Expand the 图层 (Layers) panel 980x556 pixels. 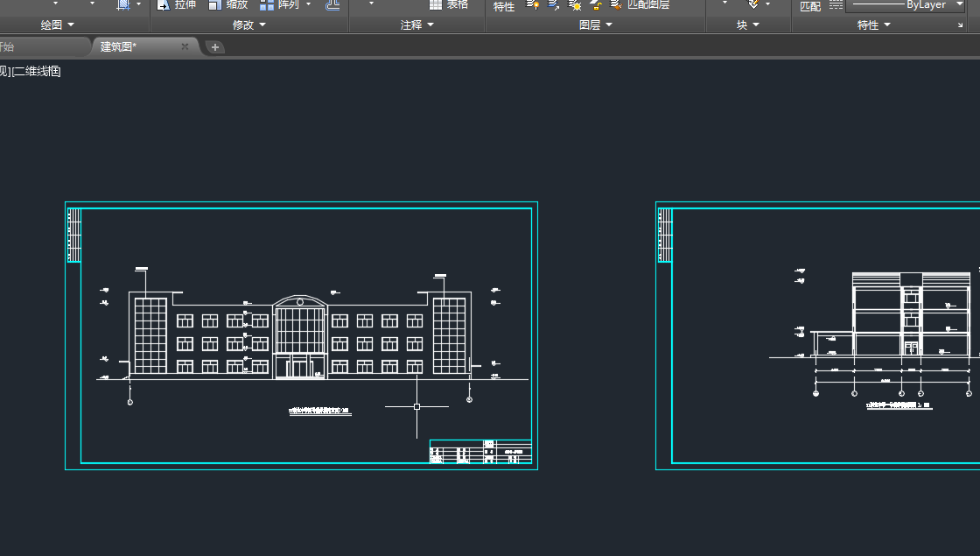click(596, 25)
